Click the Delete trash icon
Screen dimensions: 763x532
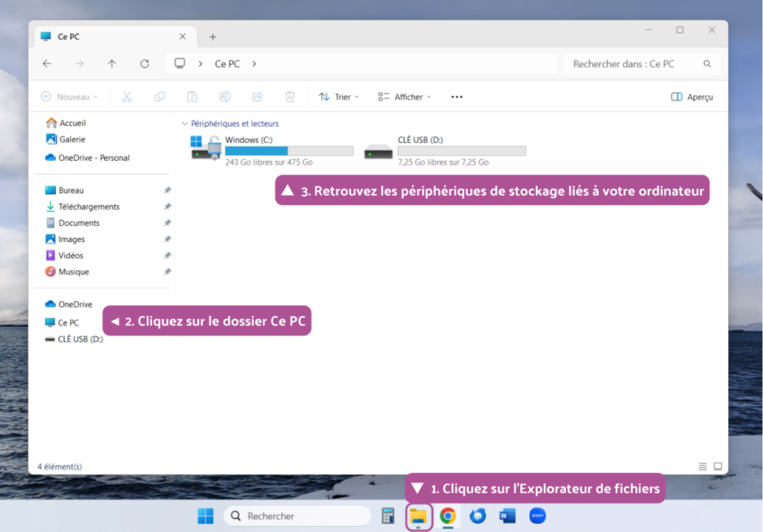(290, 97)
